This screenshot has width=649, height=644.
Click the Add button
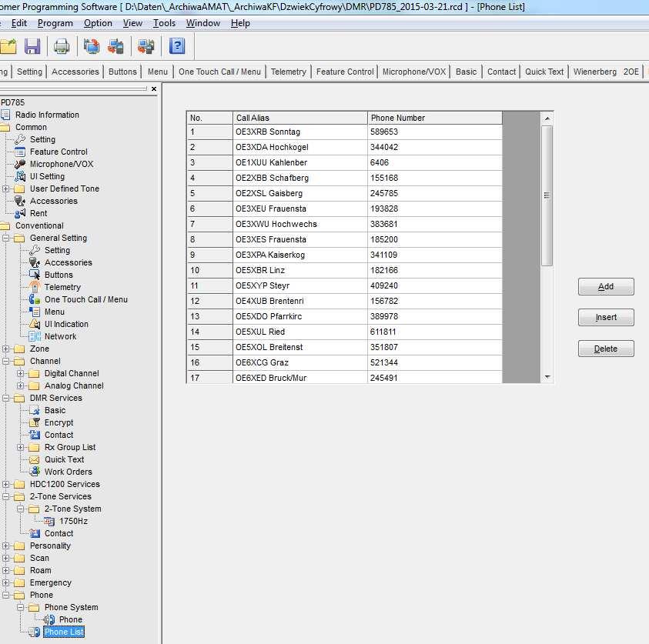[x=606, y=287]
